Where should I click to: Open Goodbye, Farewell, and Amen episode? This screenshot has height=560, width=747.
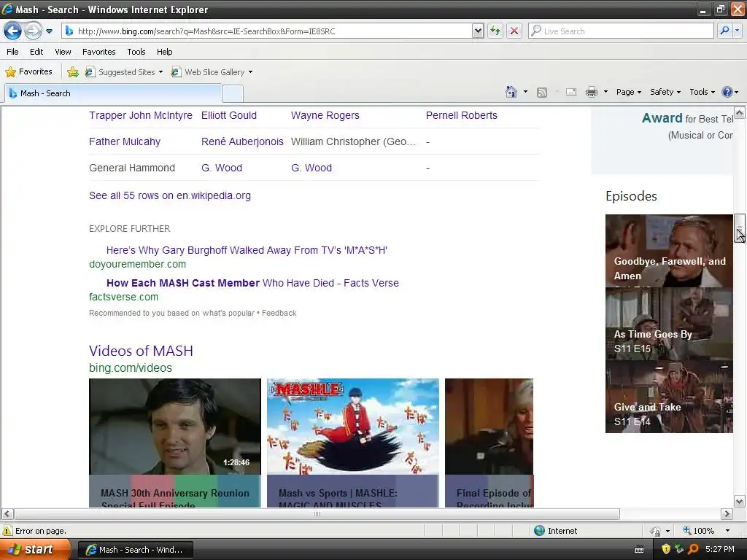tap(669, 251)
